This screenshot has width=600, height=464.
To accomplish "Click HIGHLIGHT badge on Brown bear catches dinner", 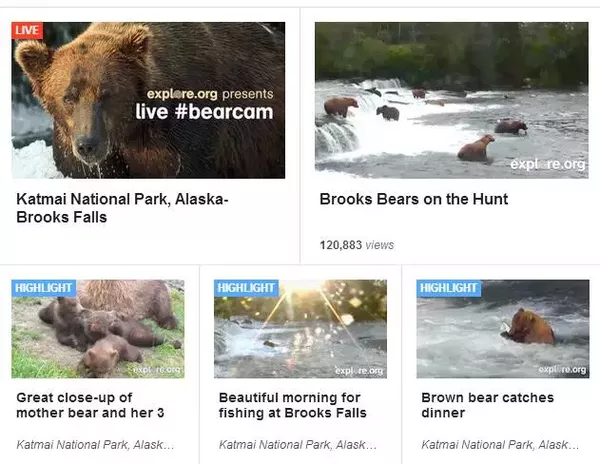I will click(x=448, y=288).
